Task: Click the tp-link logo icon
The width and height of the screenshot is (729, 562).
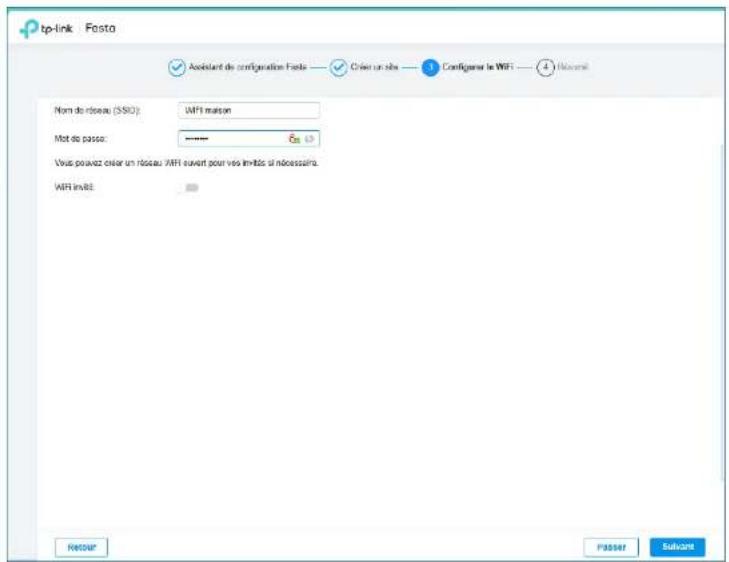Action: [28, 29]
